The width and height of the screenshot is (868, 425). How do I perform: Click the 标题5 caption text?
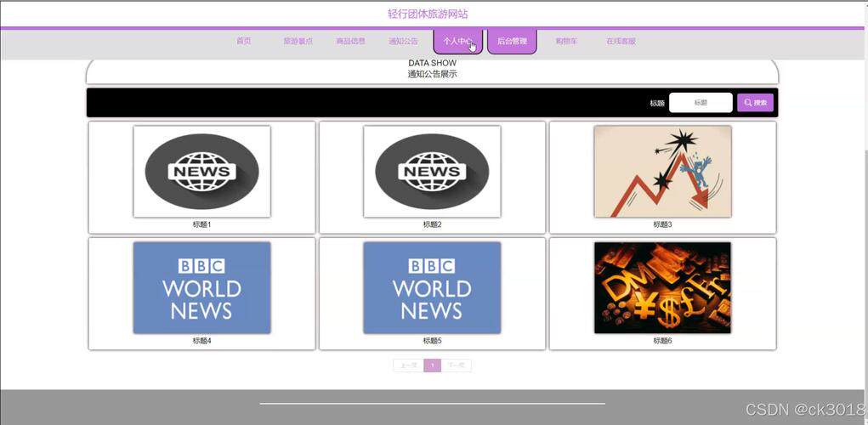tap(433, 341)
